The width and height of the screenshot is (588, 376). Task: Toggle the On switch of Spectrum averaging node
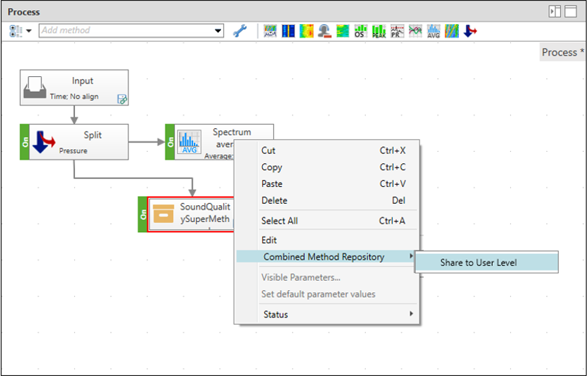tap(171, 142)
